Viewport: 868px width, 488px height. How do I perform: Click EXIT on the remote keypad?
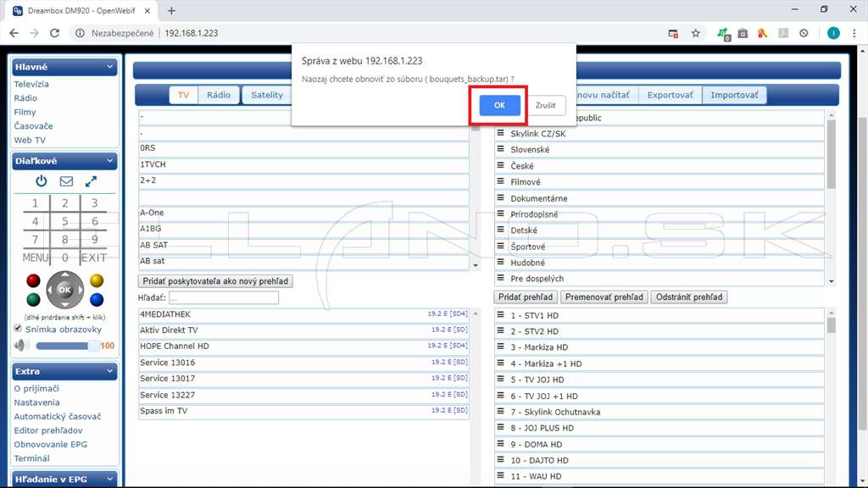(94, 258)
